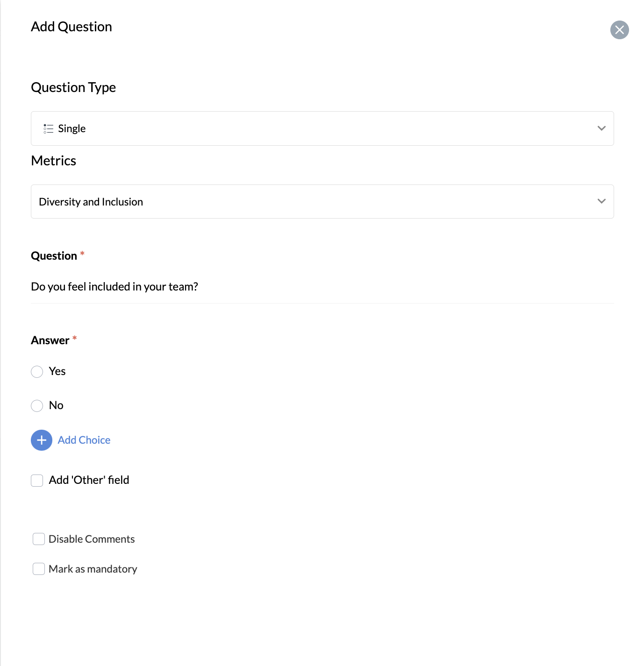The image size is (644, 666).
Task: Click the list icon beside Single
Action: tap(49, 128)
